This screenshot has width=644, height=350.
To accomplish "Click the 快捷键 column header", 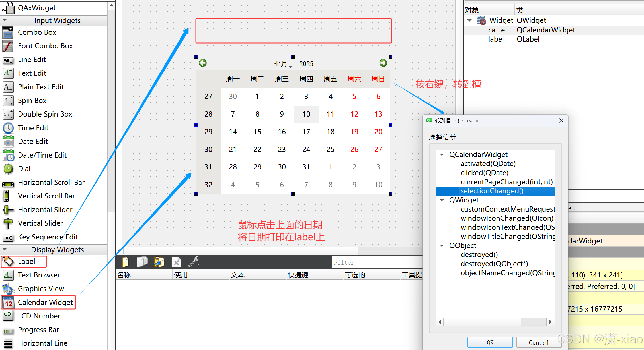I will 314,275.
